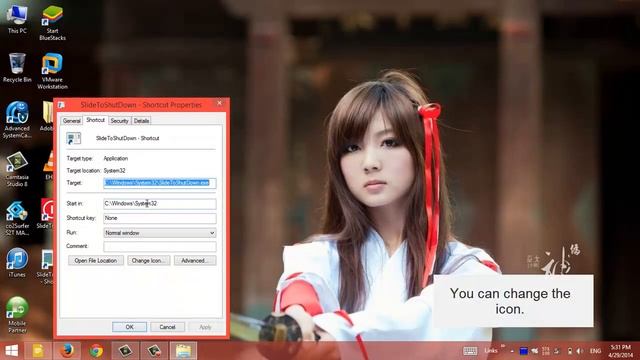The width and height of the screenshot is (640, 360).
Task: Open the Camtasia recorder taskbar icon
Action: click(x=154, y=351)
